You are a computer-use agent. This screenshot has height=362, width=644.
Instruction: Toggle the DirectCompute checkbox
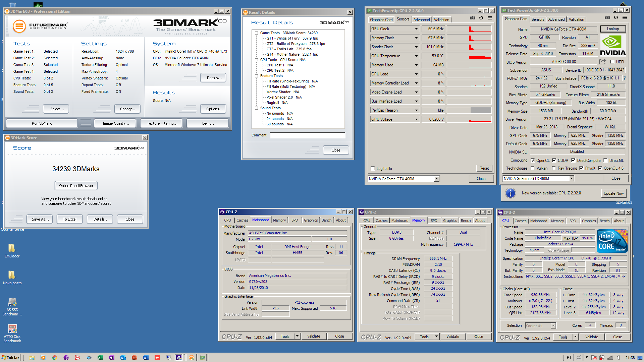point(573,160)
